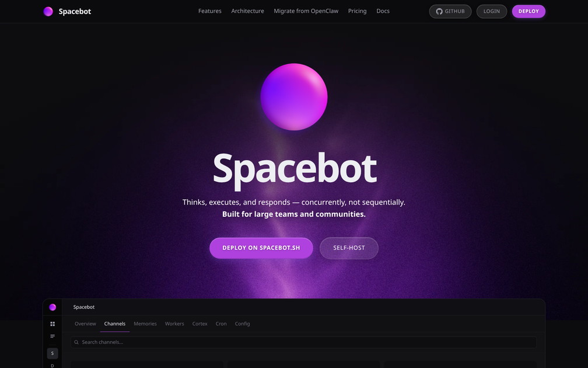Click the list lines icon in the sidebar
Screen dimensions: 588x368
pyautogui.click(x=52, y=336)
